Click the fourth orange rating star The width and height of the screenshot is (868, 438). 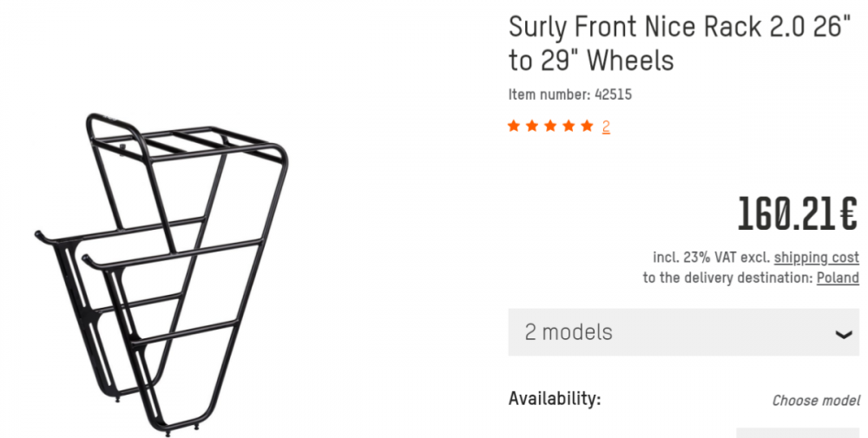pos(569,127)
